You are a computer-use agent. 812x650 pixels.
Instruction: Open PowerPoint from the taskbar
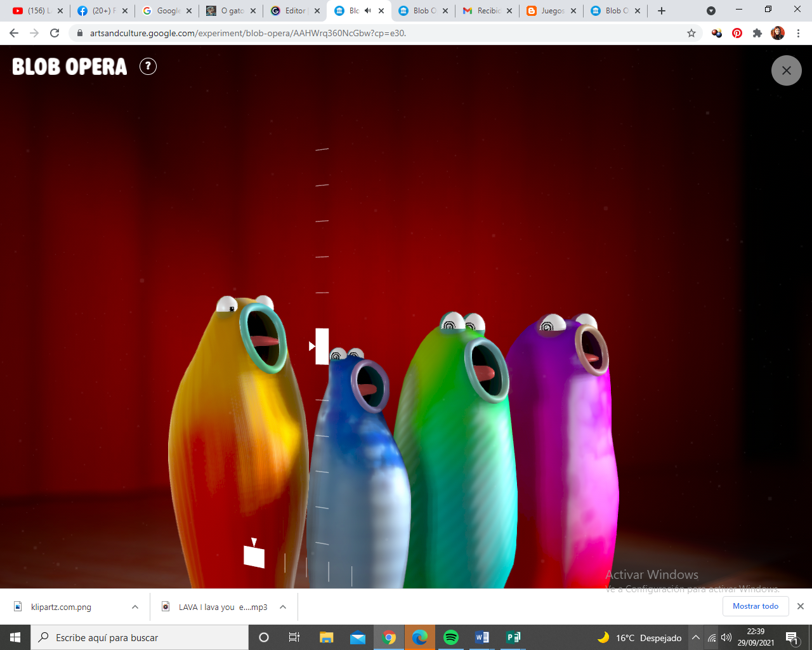pyautogui.click(x=512, y=637)
